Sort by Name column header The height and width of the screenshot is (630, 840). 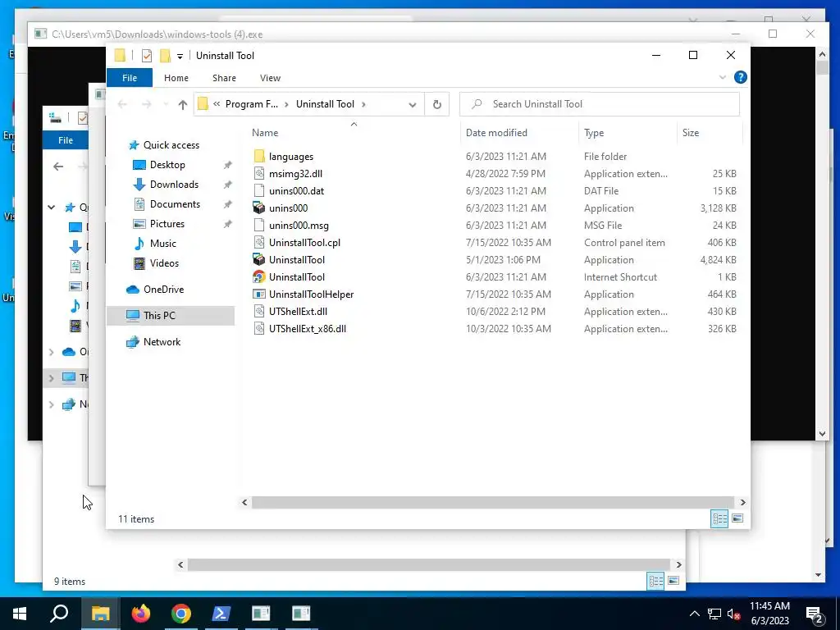[x=265, y=133]
